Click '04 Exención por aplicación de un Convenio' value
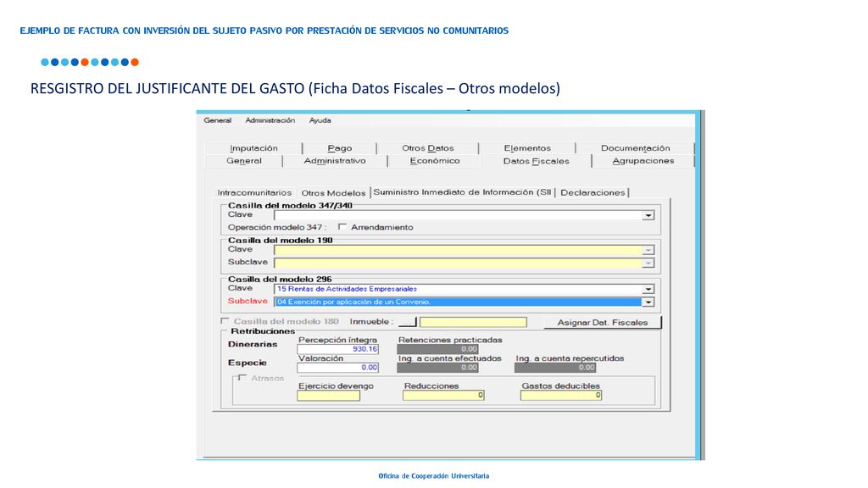Image resolution: width=868 pixels, height=488 pixels. pos(353,302)
